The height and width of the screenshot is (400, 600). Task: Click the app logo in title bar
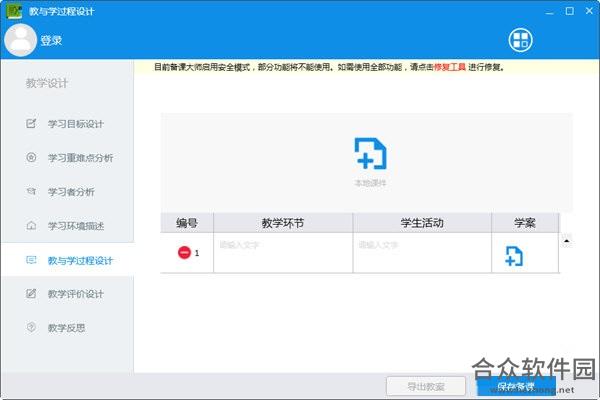[14, 11]
